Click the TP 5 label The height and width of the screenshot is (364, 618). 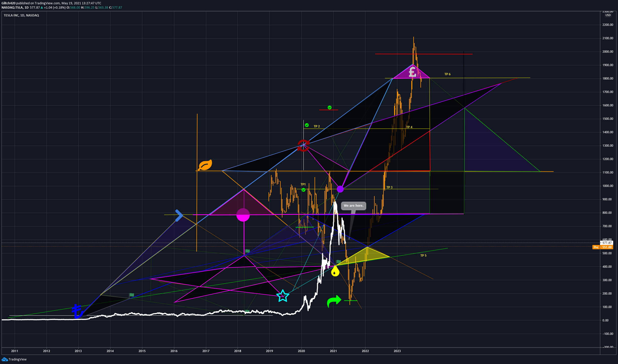pos(423,256)
